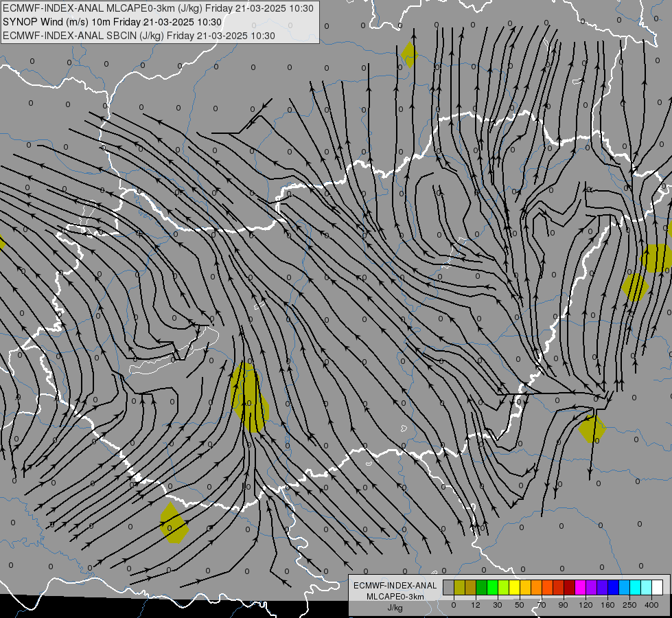The image size is (672, 618).
Task: Pick the pale cyan legend swatch
Action: (647, 587)
